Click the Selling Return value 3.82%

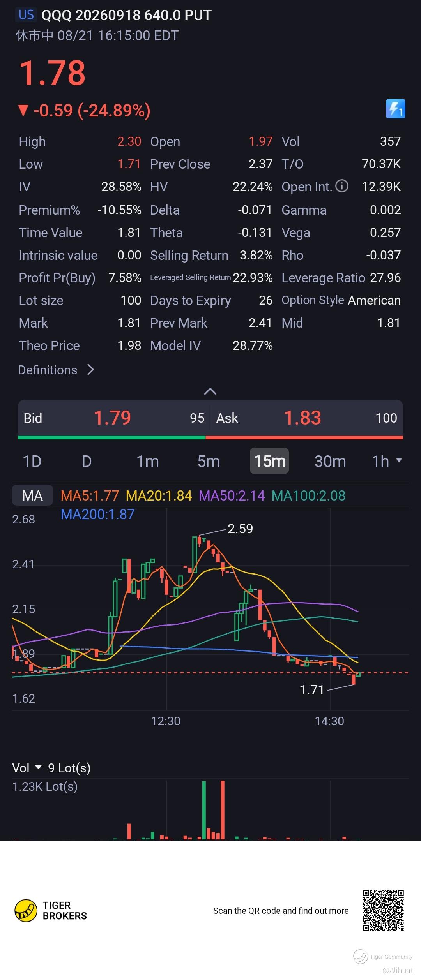[256, 255]
